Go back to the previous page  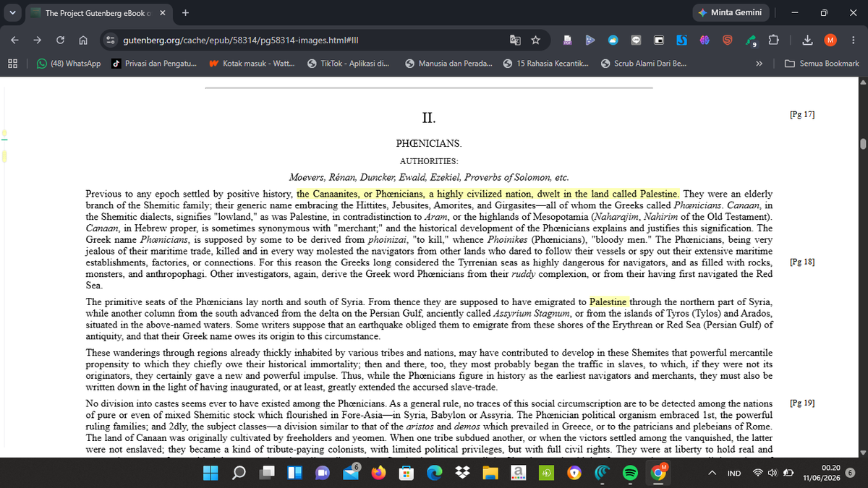tap(15, 40)
